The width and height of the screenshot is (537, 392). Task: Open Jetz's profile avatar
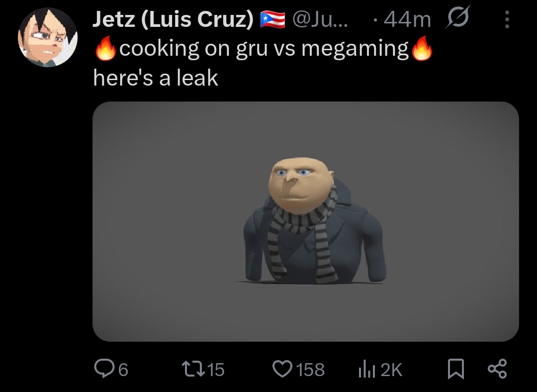[x=48, y=37]
